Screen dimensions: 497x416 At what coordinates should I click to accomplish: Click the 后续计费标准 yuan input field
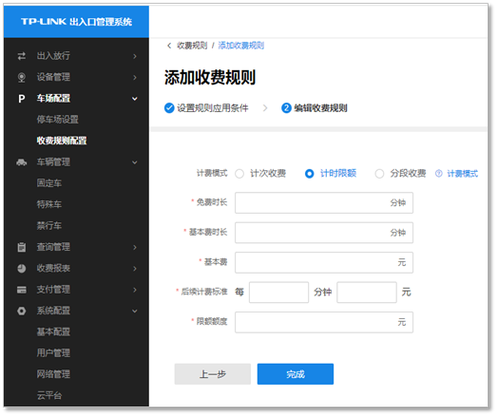(367, 292)
